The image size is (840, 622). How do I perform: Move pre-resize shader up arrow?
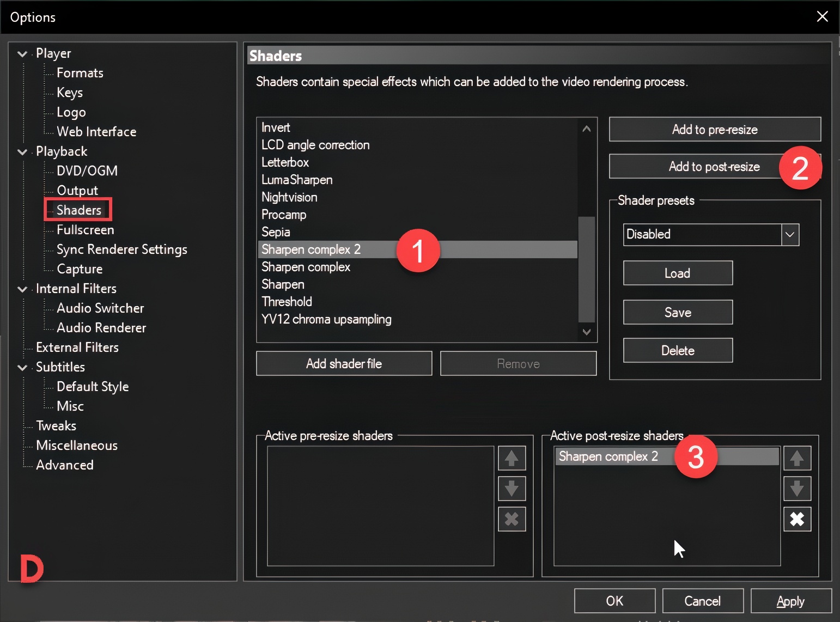[512, 458]
